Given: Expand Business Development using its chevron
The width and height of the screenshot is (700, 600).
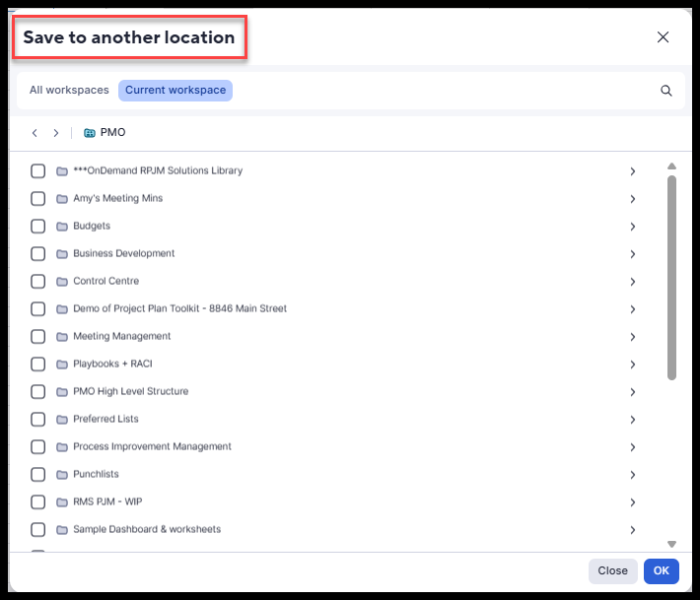Looking at the screenshot, I should point(633,254).
